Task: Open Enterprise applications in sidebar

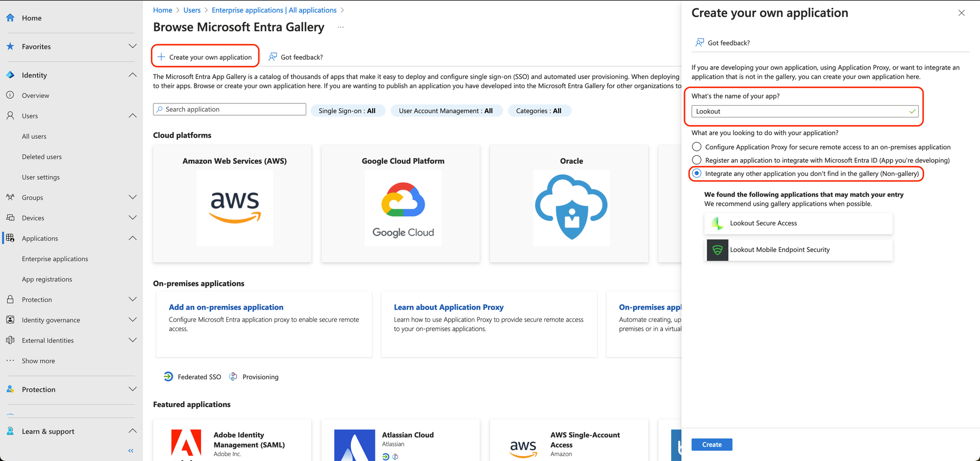Action: (55, 259)
